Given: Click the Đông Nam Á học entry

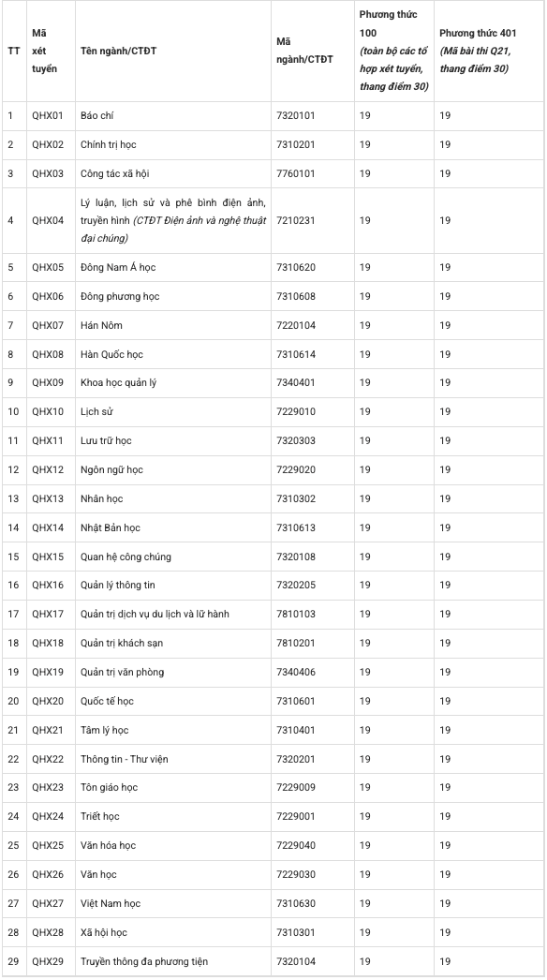Looking at the screenshot, I should pyautogui.click(x=118, y=267).
